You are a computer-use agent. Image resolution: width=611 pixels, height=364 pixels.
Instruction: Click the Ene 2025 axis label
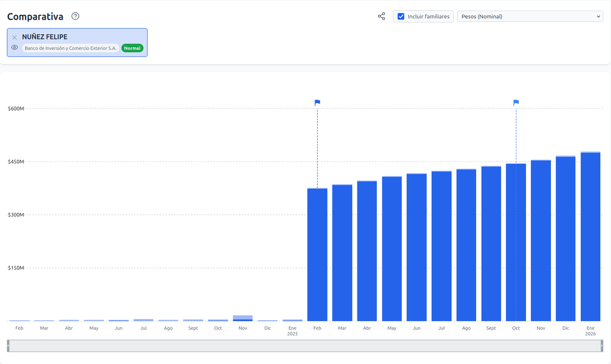coord(293,331)
